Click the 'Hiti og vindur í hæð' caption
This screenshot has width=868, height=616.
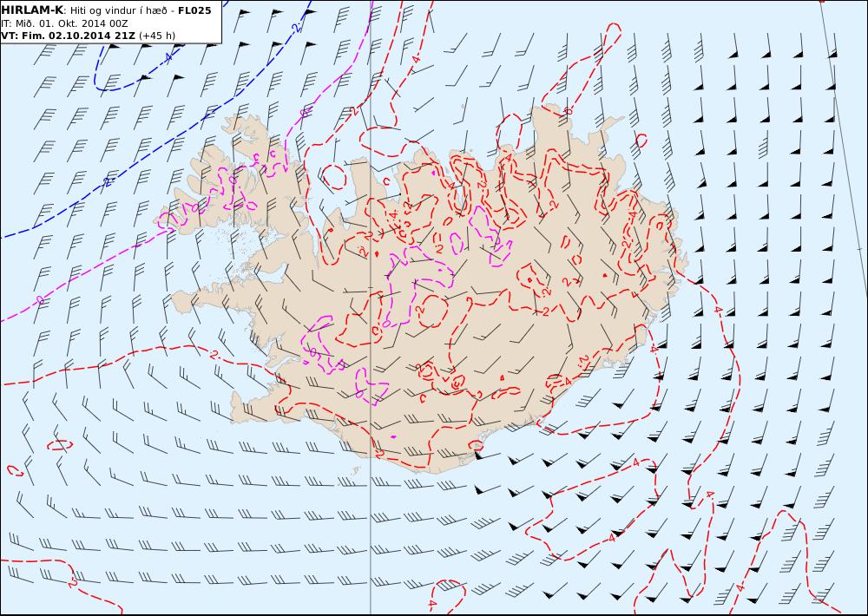pyautogui.click(x=118, y=11)
